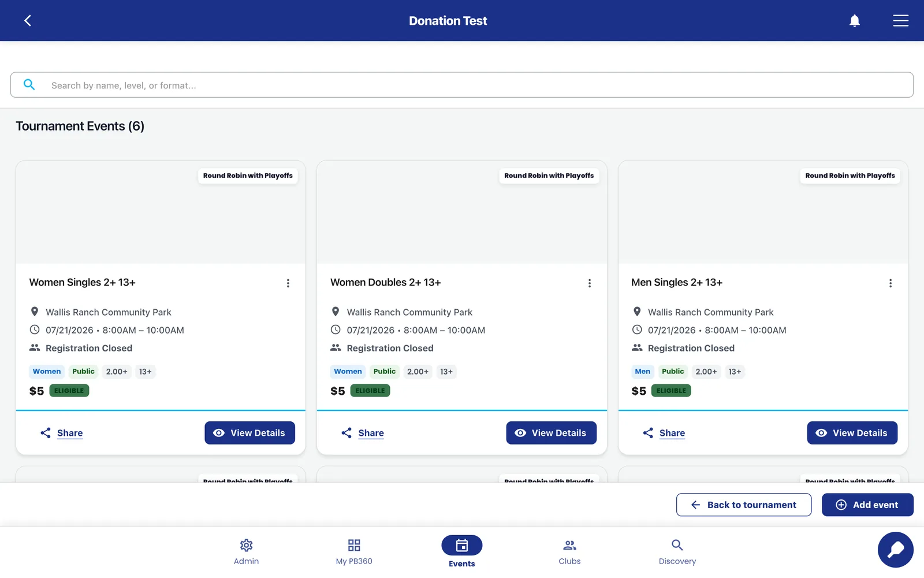The height and width of the screenshot is (578, 924).
Task: Share the Women Singles 2+ 13+ event
Action: 61,433
